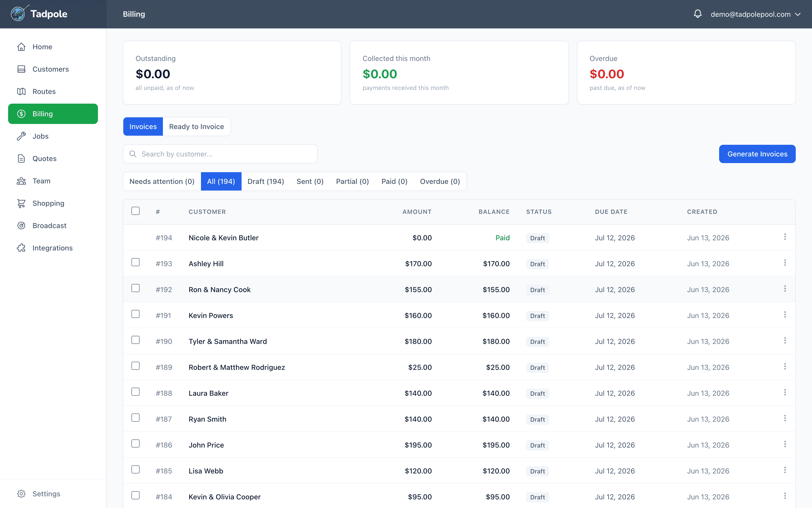Open actions menu for Ron & Nancy Cook

[785, 289]
